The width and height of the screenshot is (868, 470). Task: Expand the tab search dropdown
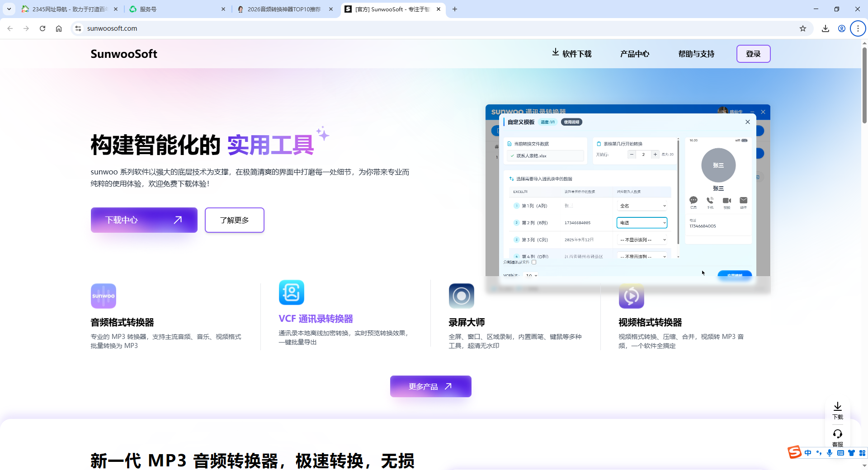9,9
